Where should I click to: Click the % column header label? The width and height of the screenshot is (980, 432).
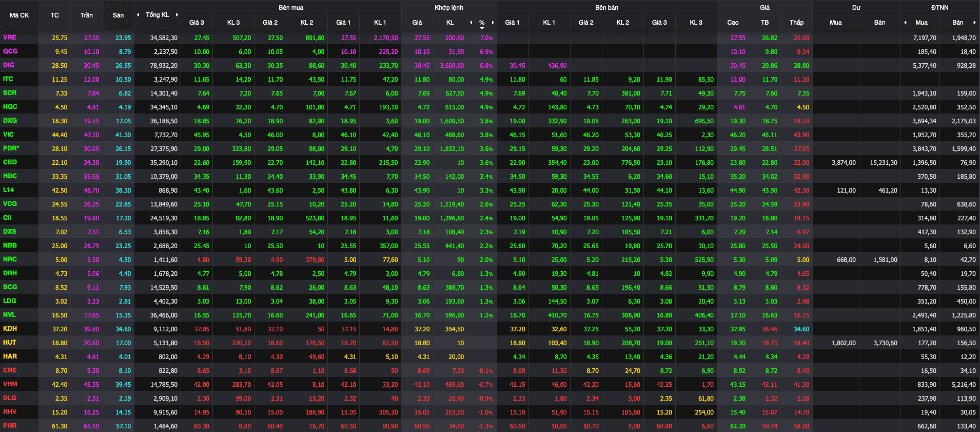482,22
